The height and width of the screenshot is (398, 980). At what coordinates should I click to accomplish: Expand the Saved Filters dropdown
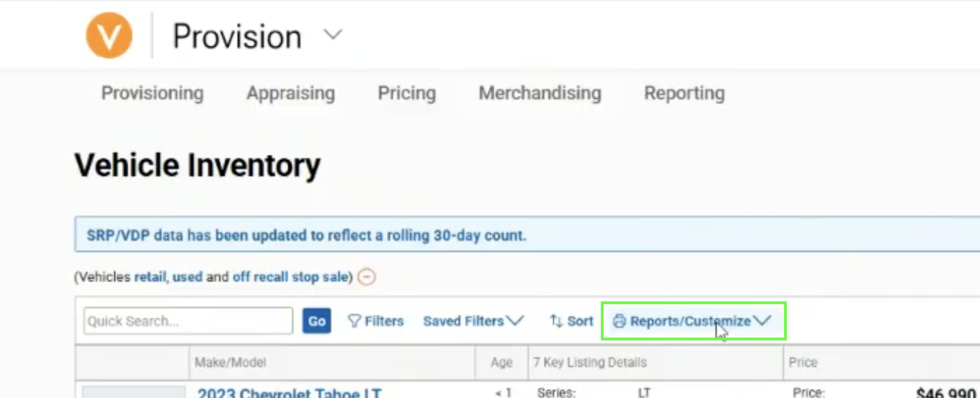coord(474,321)
